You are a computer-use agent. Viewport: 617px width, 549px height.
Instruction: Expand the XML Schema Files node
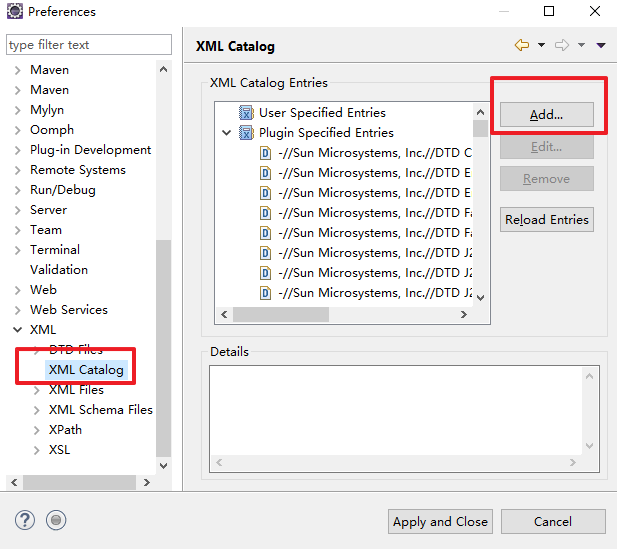pyautogui.click(x=37, y=410)
